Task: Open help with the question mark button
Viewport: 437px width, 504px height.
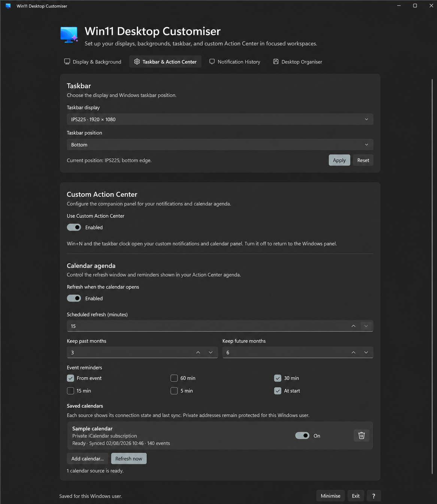Action: (374, 496)
